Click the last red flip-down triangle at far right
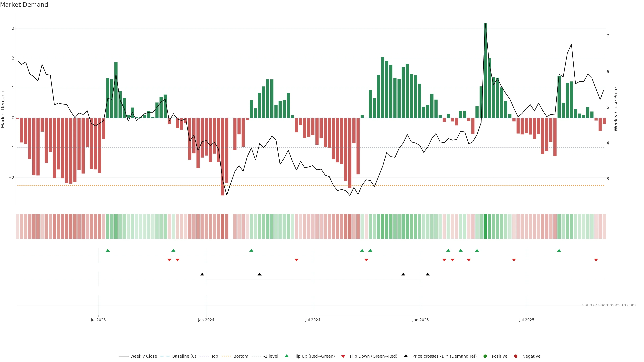Viewport: 644px width, 362px height. [x=596, y=260]
